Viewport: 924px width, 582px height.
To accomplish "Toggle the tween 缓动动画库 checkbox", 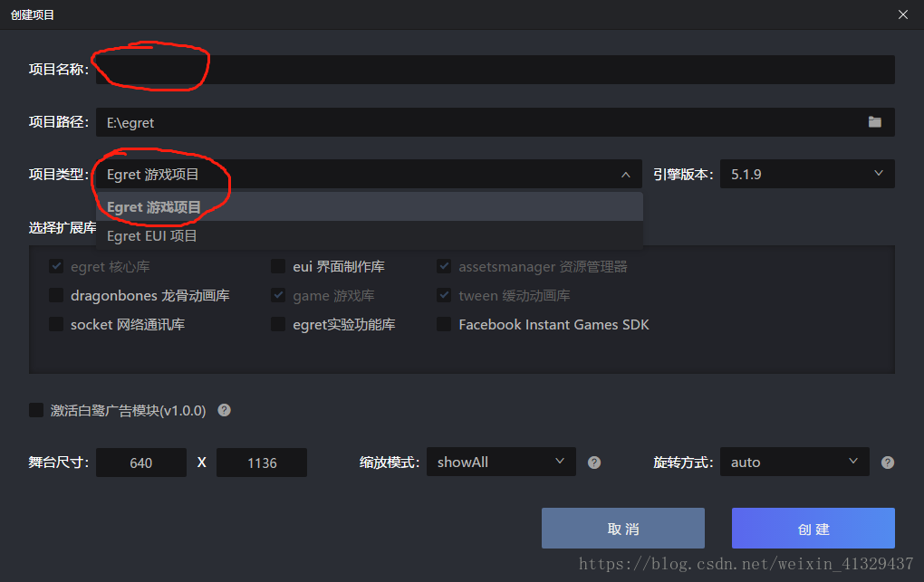I will point(444,295).
